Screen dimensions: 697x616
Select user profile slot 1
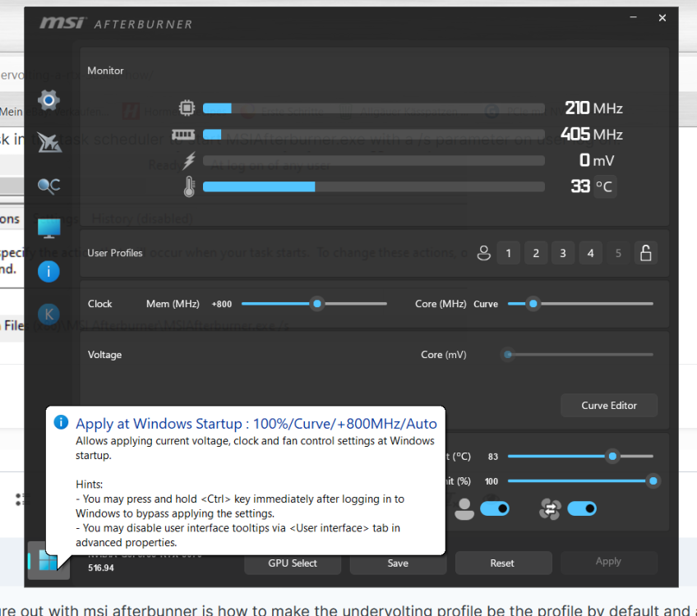pyautogui.click(x=508, y=253)
